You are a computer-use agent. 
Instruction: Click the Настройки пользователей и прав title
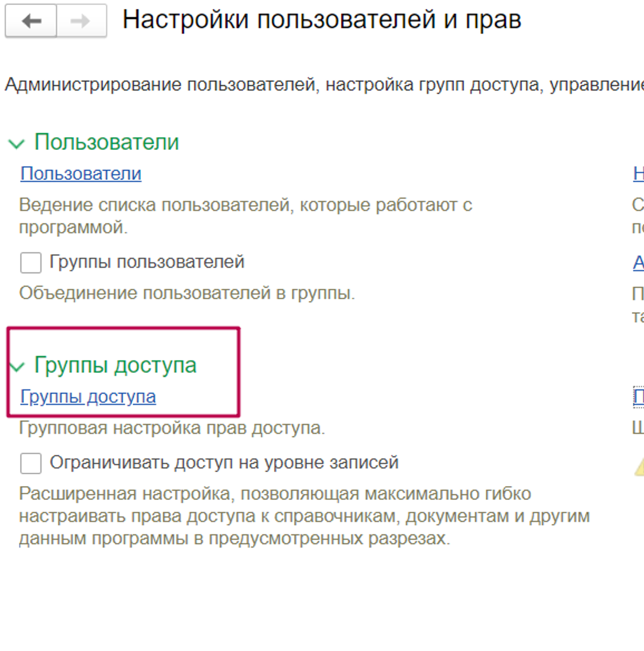[321, 20]
